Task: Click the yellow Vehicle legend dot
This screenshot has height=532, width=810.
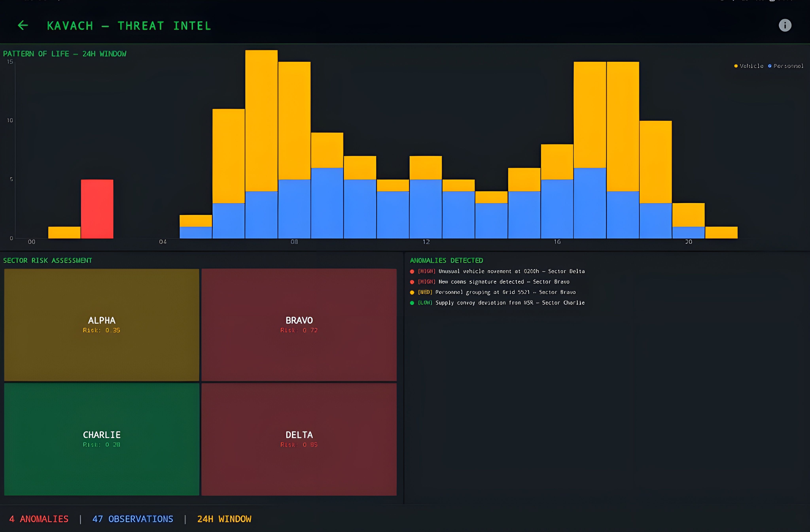Action: click(736, 66)
